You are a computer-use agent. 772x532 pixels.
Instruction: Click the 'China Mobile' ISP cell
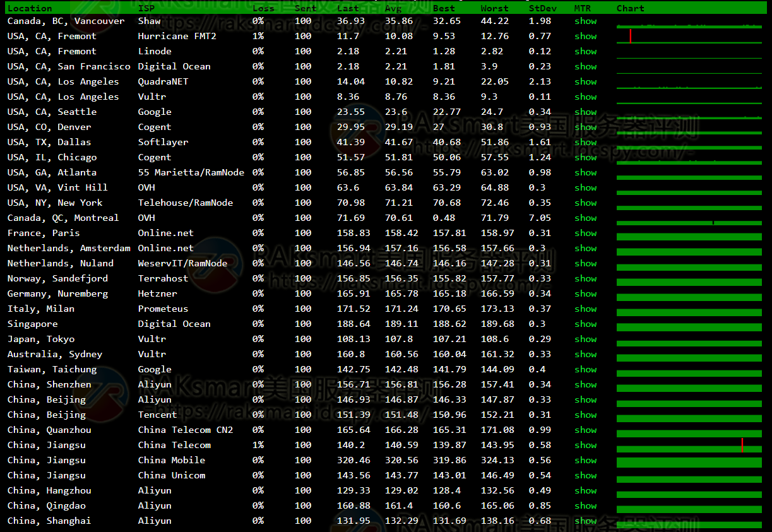click(x=172, y=460)
